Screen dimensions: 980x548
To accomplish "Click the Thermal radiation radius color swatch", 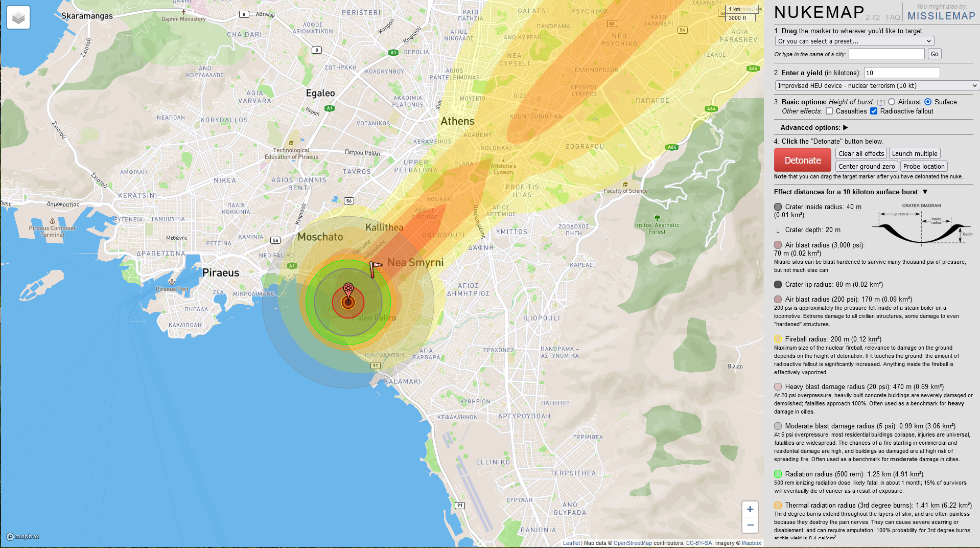I will tap(778, 505).
